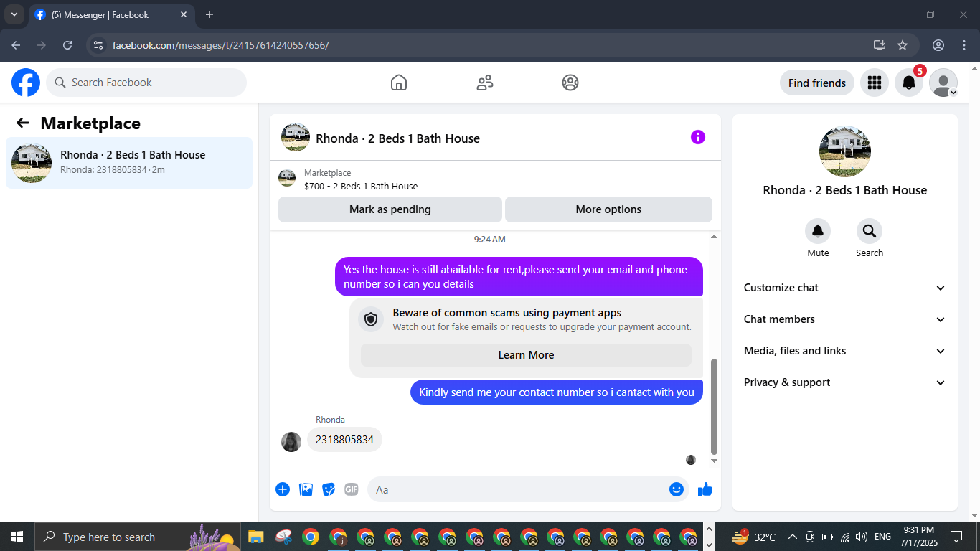Viewport: 980px width, 551px height.
Task: View site information icon in address bar
Action: click(99, 45)
